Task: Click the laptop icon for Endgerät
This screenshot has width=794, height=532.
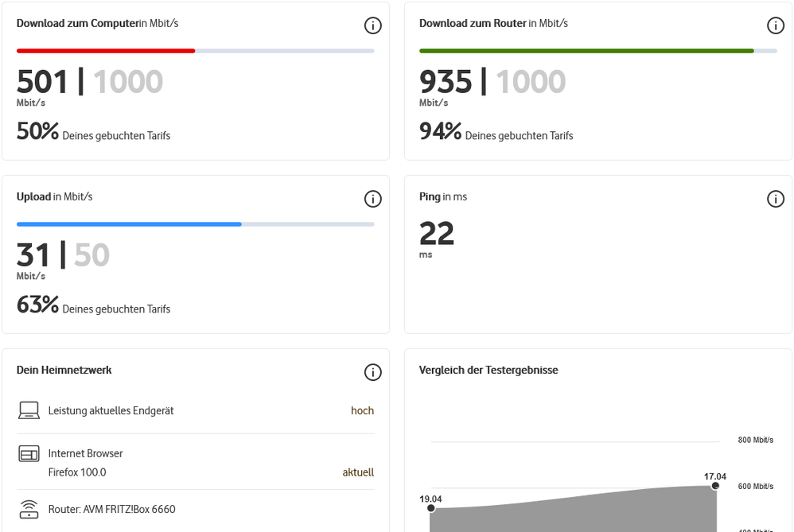Action: click(x=29, y=411)
